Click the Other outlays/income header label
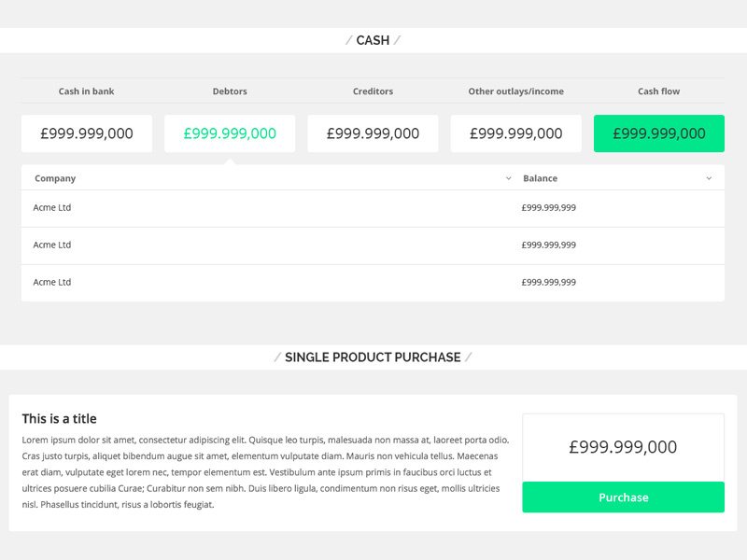This screenshot has width=747, height=560. 516,91
